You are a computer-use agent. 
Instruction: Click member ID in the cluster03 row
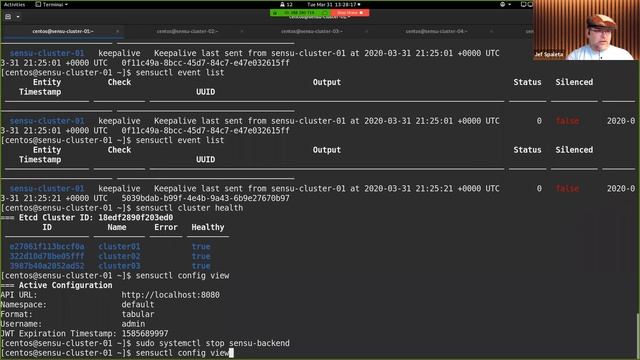tap(47, 266)
